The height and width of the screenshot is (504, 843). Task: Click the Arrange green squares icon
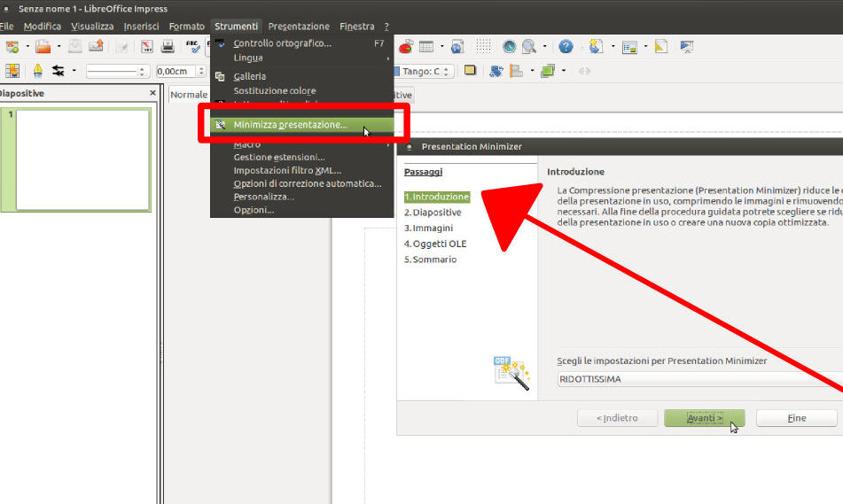pos(548,70)
